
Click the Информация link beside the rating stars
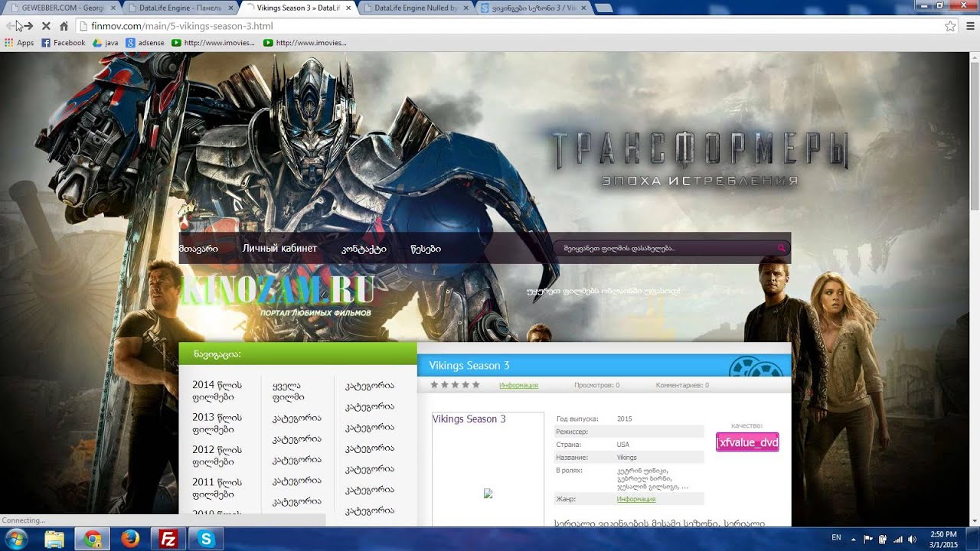(x=518, y=385)
